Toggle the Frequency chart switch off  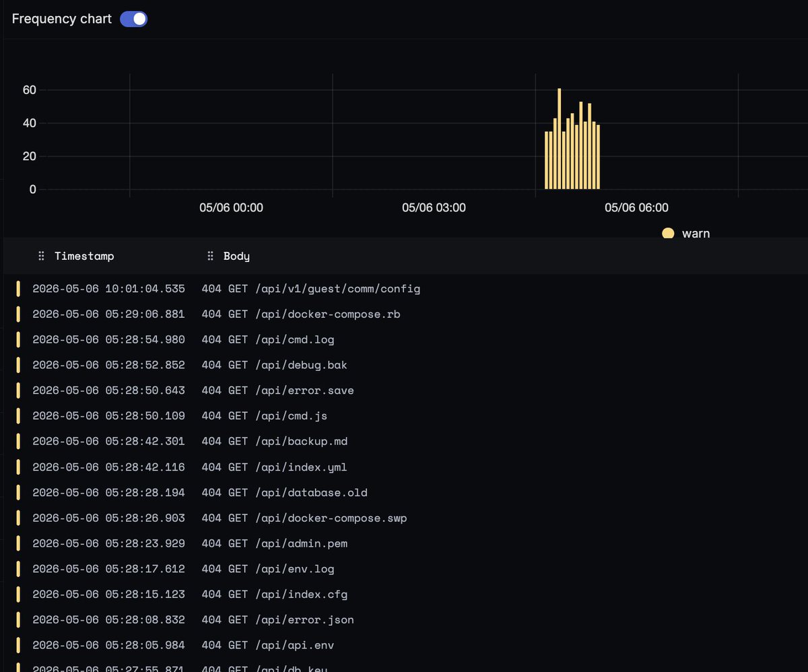tap(133, 19)
